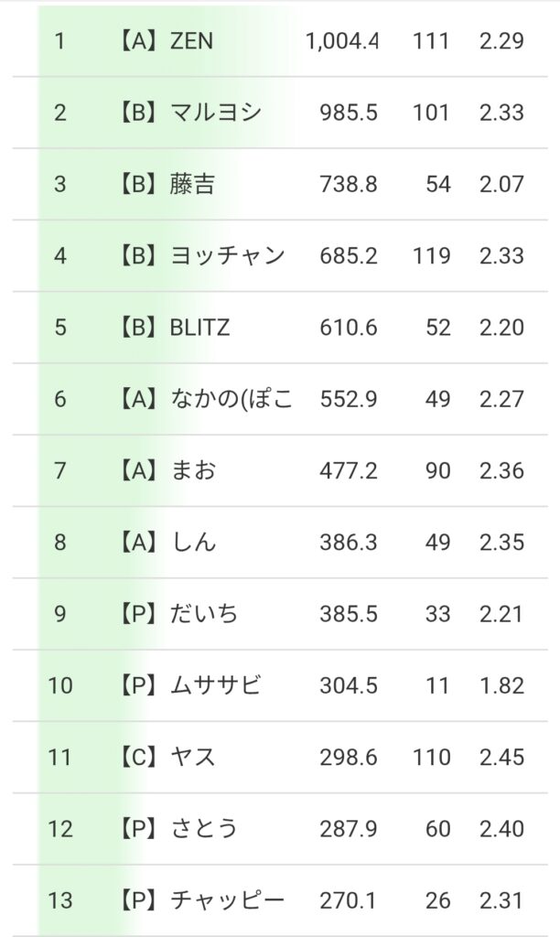
Task: Select the 2.45 average in ヤス row
Action: [x=501, y=757]
